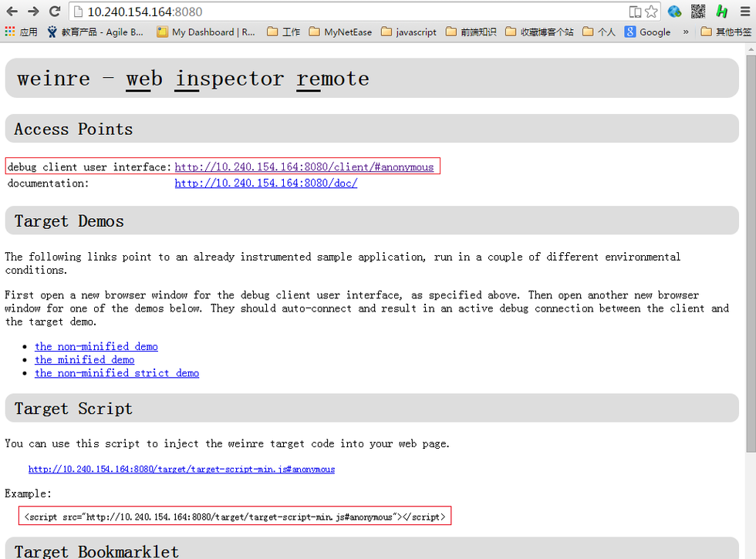
Task: Click the weinre - web inspector remote title
Action: [x=193, y=79]
